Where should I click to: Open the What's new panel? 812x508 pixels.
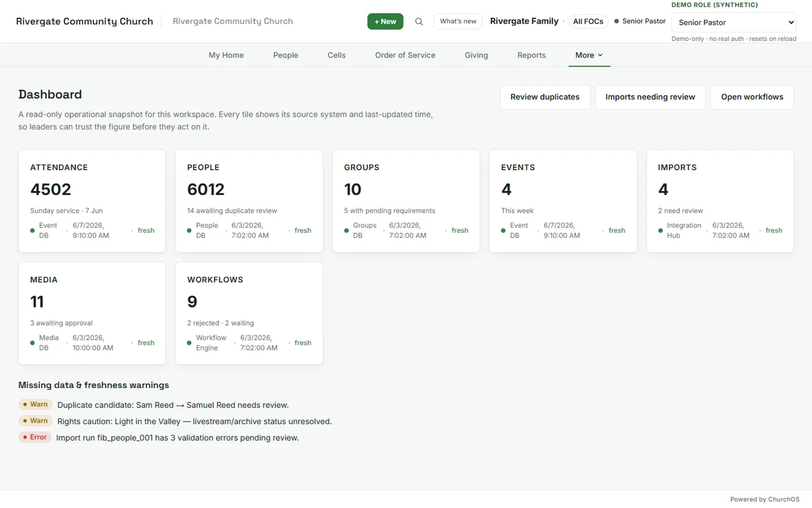pos(458,21)
